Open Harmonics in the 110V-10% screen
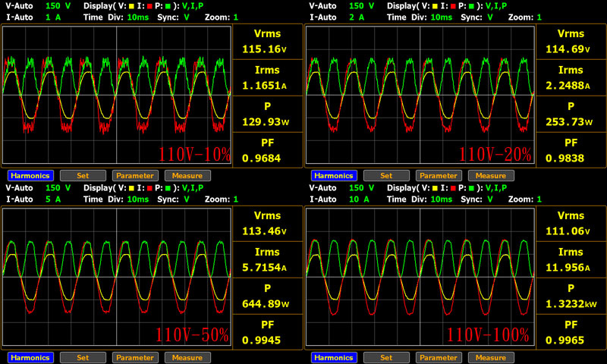Screen dimensions: 607x364 click(30, 176)
